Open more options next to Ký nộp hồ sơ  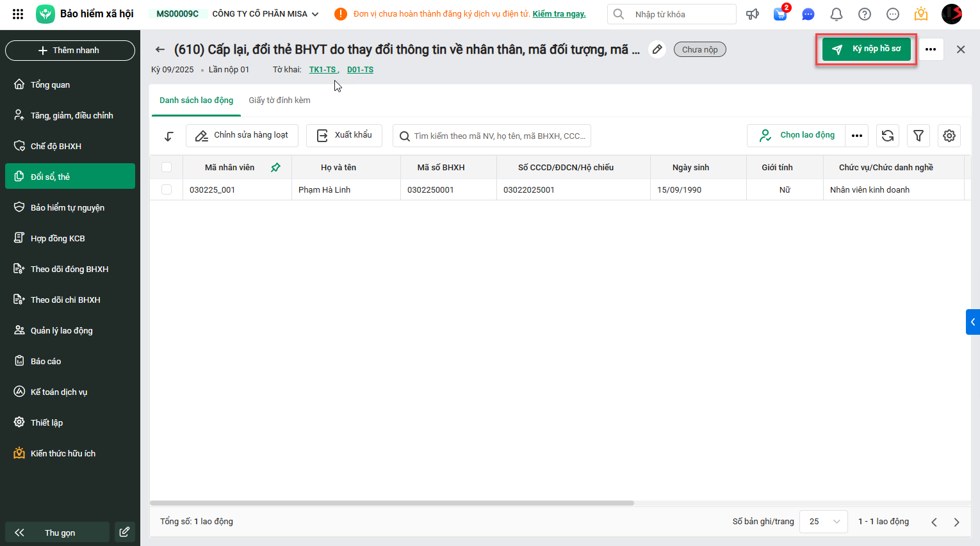point(931,49)
